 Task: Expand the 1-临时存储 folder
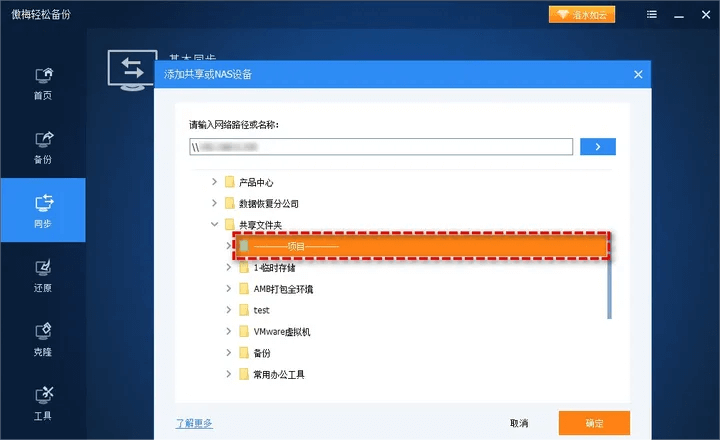coord(229,267)
